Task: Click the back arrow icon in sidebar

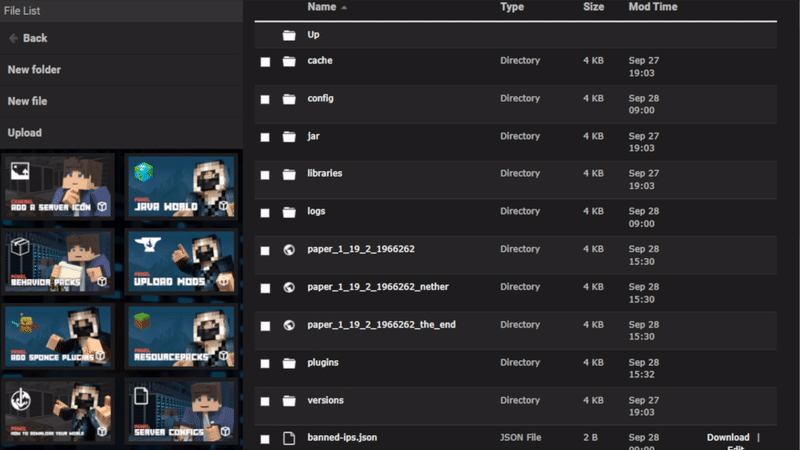Action: point(13,38)
